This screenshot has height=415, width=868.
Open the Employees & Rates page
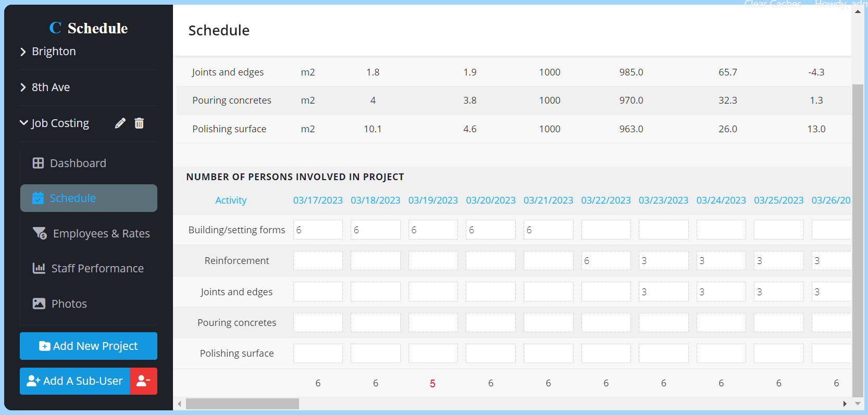click(x=101, y=234)
